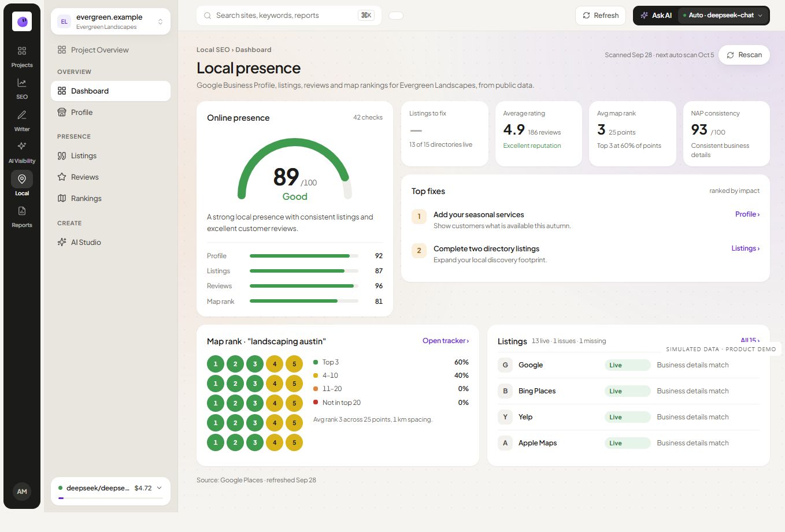Click the Rescan circular arrows icon

click(731, 55)
